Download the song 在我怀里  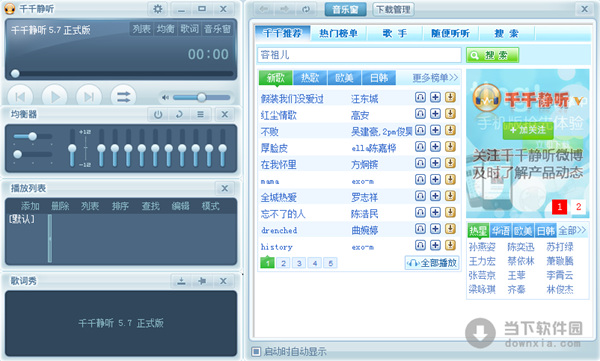click(x=450, y=163)
